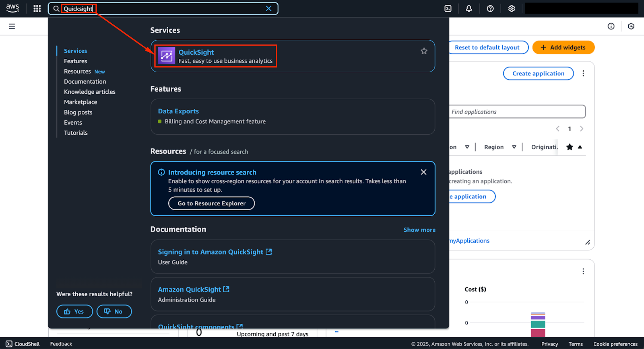644x349 pixels.
Task: Open the applications widget kebab menu
Action: (583, 74)
